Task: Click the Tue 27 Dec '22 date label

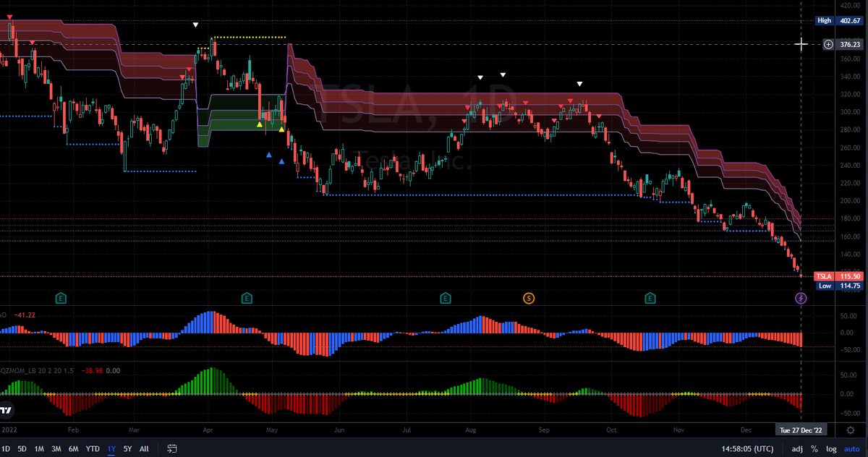Action: click(801, 430)
